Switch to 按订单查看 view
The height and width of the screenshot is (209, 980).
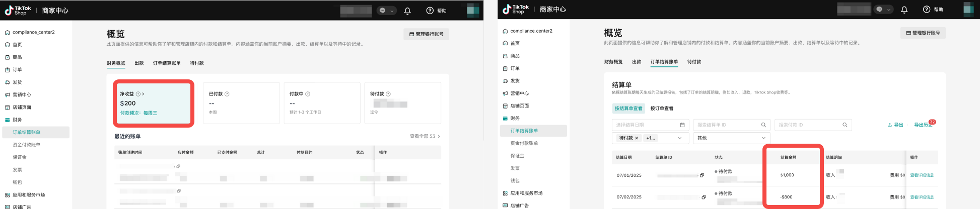point(661,109)
